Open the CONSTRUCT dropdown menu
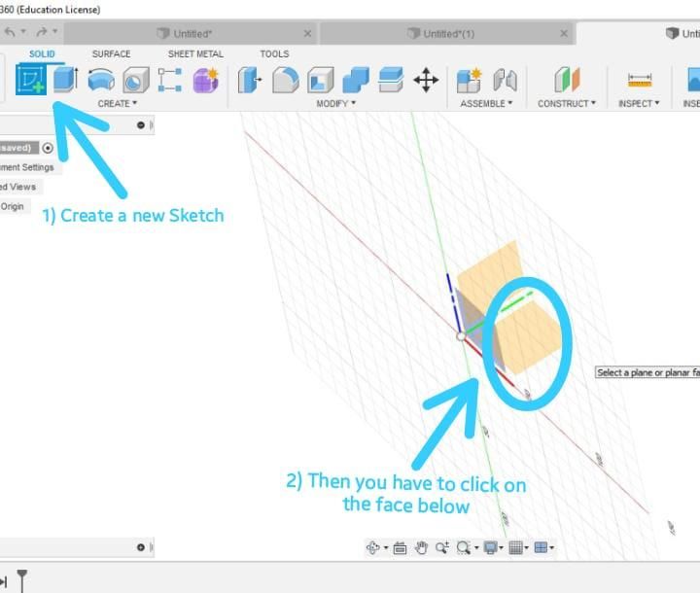Viewport: 700px width, 593px height. (x=567, y=104)
